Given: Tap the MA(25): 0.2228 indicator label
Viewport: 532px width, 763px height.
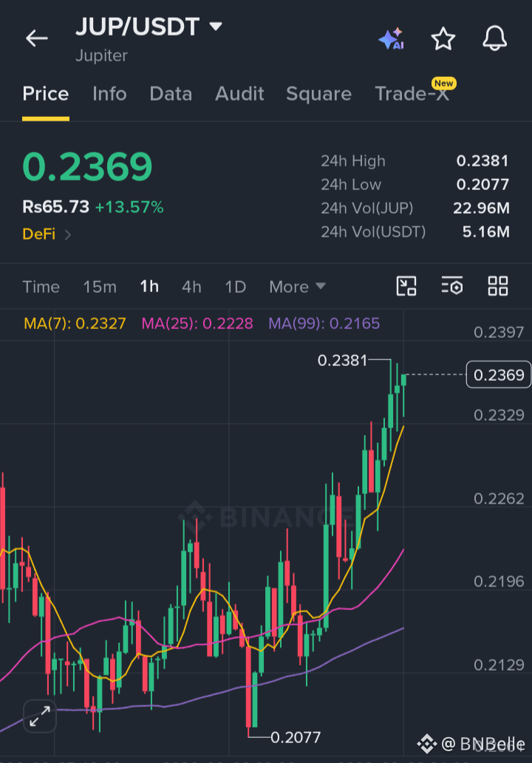Looking at the screenshot, I should point(197,324).
